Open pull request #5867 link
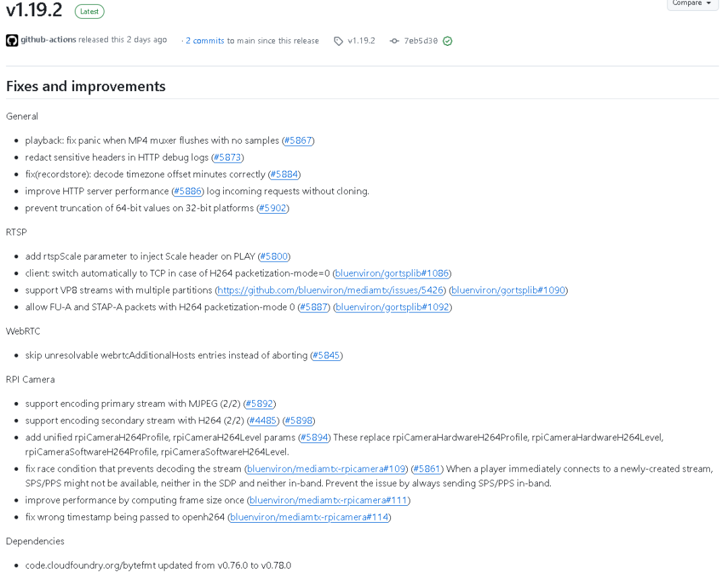Screen dimensions: 728x574 coord(298,140)
